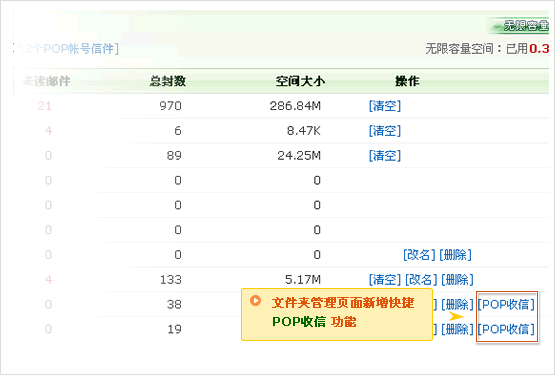Image resolution: width=555 pixels, height=375 pixels.
Task: Click 删除 in the 38-mail row
Action: 457,305
